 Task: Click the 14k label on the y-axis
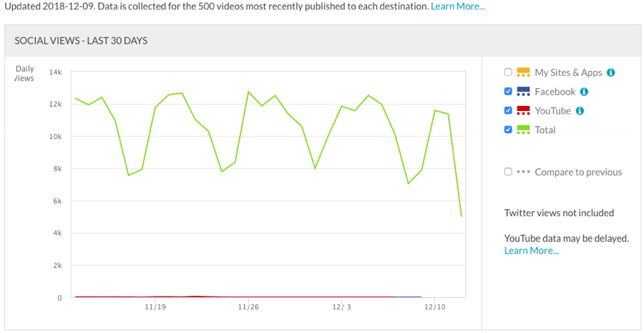[x=55, y=72]
